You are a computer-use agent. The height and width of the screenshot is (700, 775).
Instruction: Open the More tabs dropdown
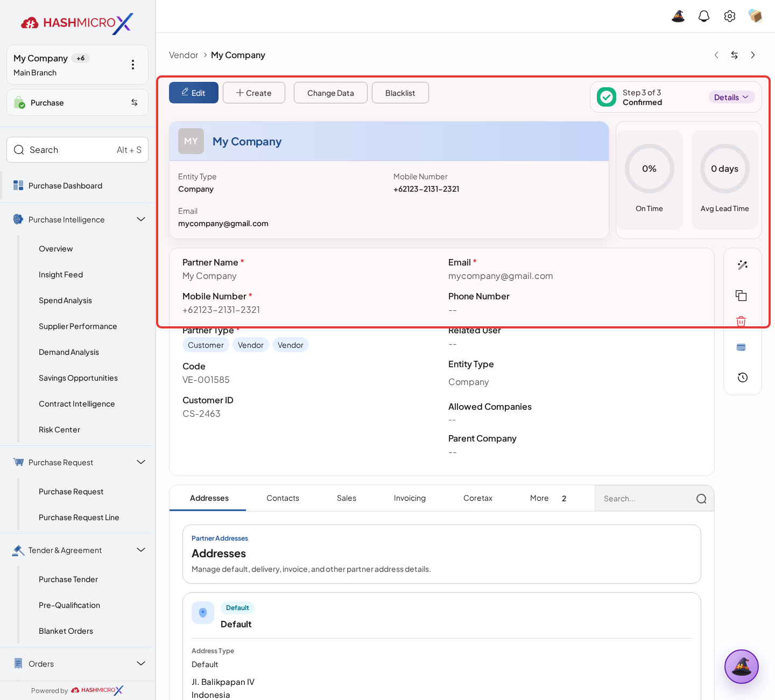pyautogui.click(x=548, y=498)
